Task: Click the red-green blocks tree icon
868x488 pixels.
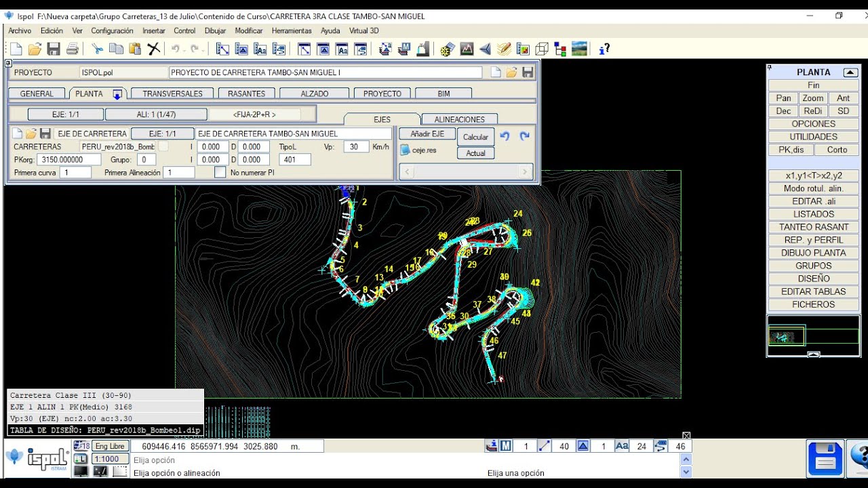Action: pyautogui.click(x=560, y=49)
